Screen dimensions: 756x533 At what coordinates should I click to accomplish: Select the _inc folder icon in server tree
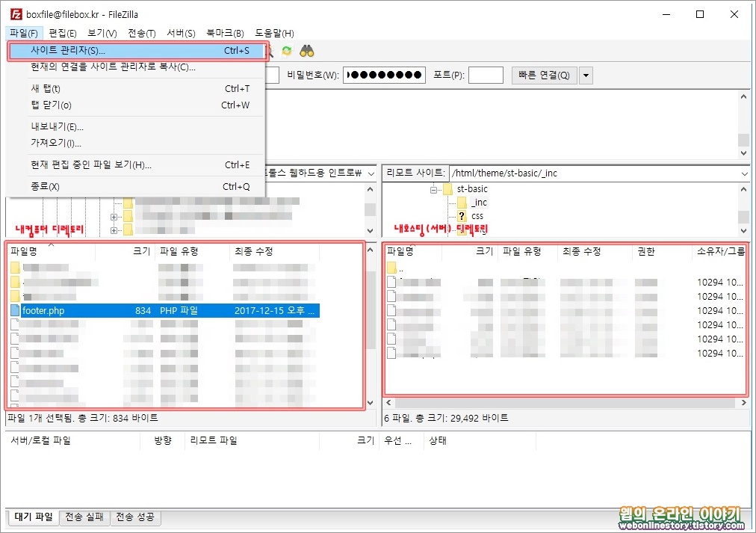pyautogui.click(x=462, y=203)
